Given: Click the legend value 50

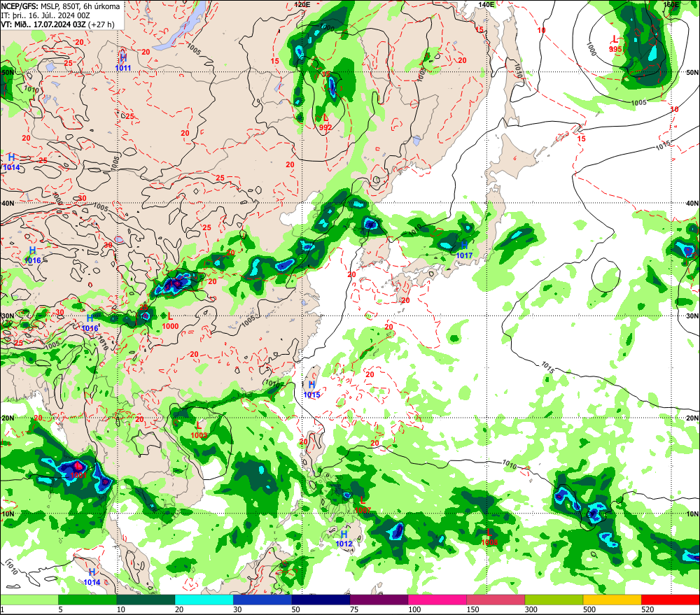Looking at the screenshot, I should (295, 609).
